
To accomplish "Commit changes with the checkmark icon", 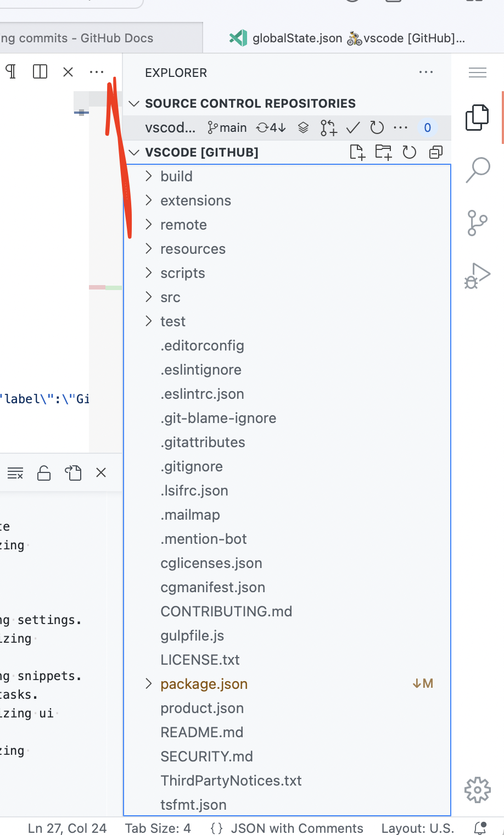I will point(352,127).
